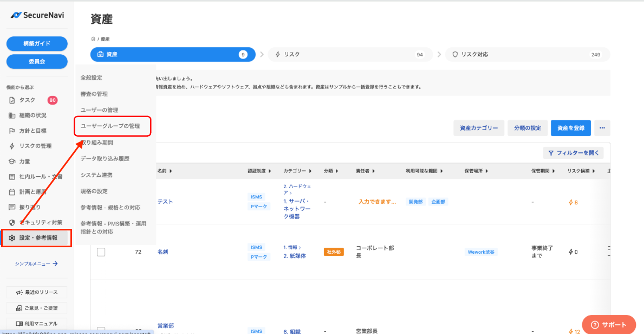
Task: Click フィルターを開く button
Action: [574, 153]
